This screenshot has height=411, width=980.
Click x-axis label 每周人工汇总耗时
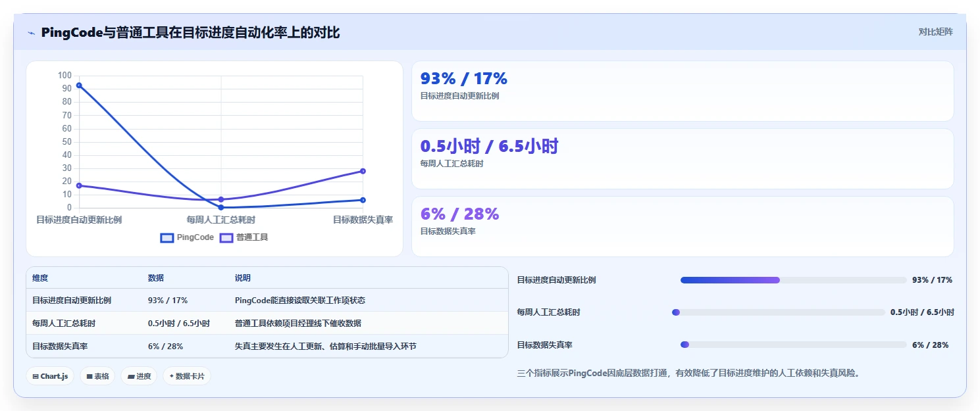pyautogui.click(x=221, y=220)
